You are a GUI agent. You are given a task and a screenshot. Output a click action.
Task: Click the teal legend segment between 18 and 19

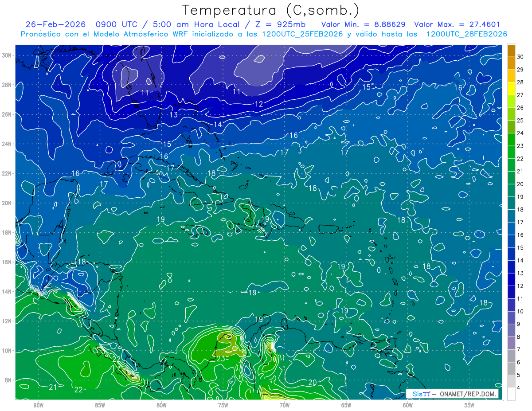(512, 203)
